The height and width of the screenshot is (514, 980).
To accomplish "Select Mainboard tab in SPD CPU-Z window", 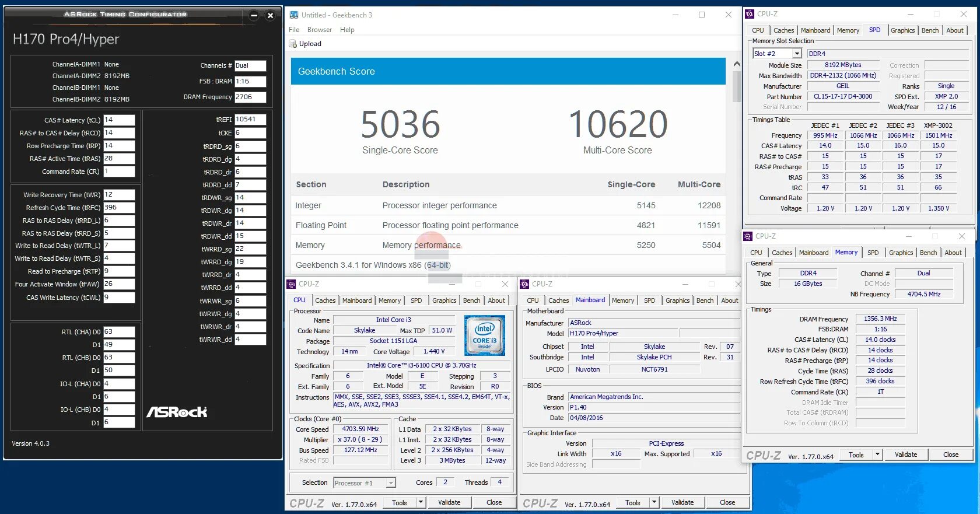I will click(x=815, y=30).
